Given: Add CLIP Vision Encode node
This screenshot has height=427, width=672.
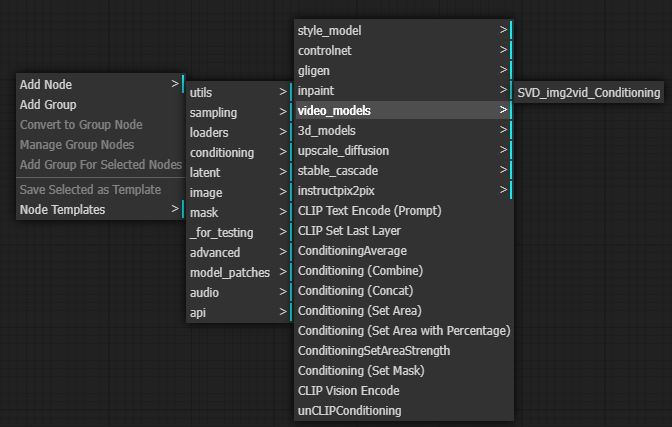Looking at the screenshot, I should [404, 391].
